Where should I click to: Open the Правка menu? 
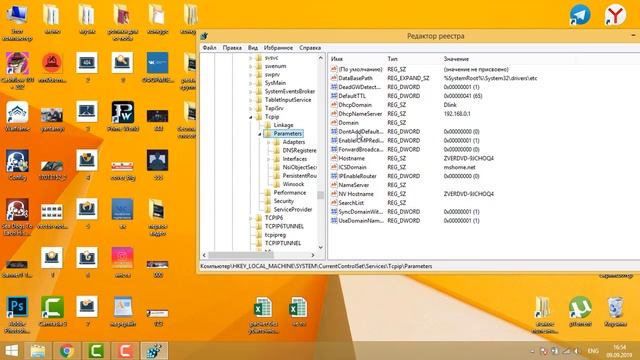tap(232, 48)
